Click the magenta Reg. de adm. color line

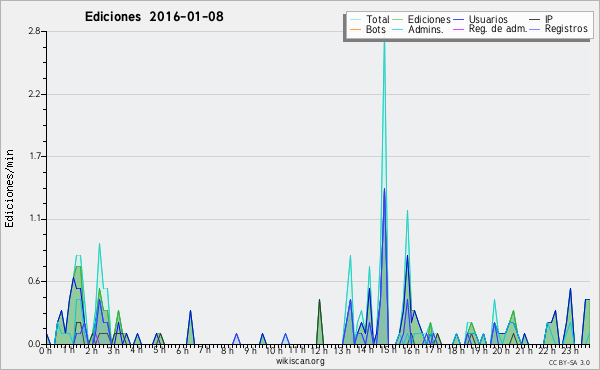click(458, 29)
